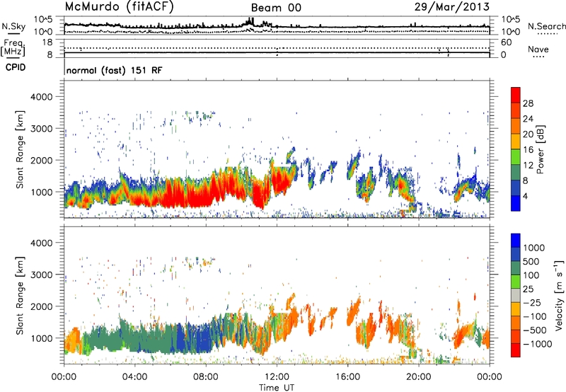Click the 12:00 time tick label
The height and width of the screenshot is (392, 566).
tap(277, 377)
